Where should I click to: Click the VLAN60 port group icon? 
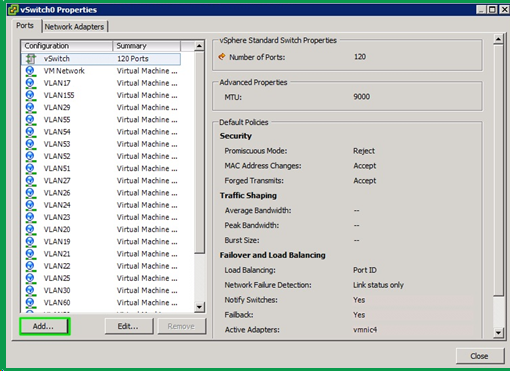(30, 303)
